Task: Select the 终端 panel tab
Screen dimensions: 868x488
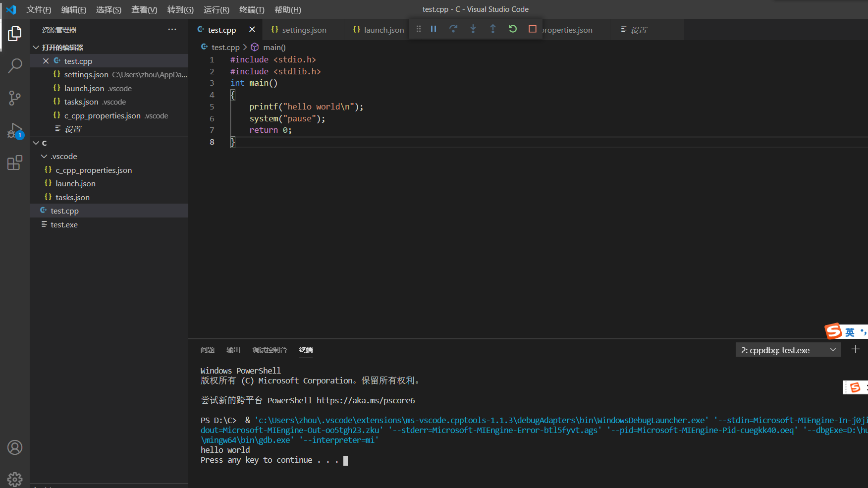Action: pos(306,350)
